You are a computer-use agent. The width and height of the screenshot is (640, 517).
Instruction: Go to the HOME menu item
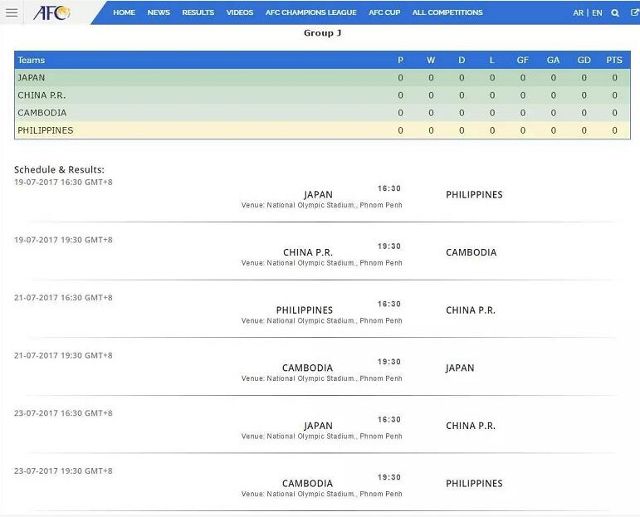[x=124, y=13]
